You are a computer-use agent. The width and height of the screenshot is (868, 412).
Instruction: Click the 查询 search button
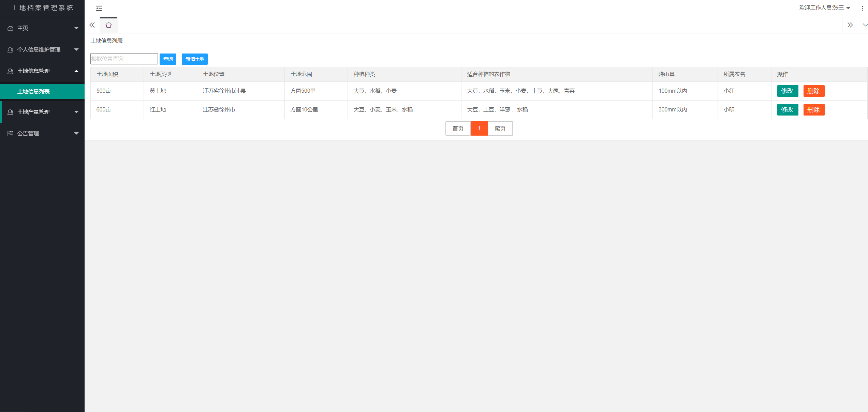pyautogui.click(x=168, y=59)
